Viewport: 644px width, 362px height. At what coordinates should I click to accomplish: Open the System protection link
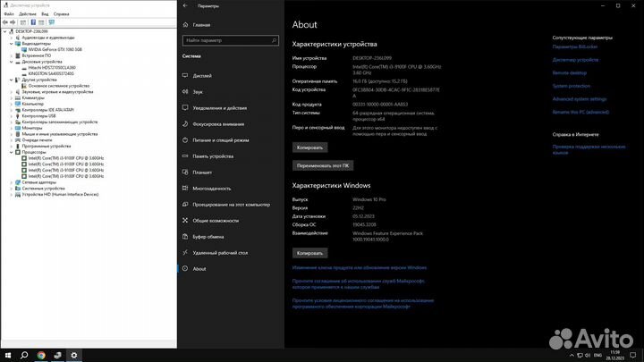point(571,86)
